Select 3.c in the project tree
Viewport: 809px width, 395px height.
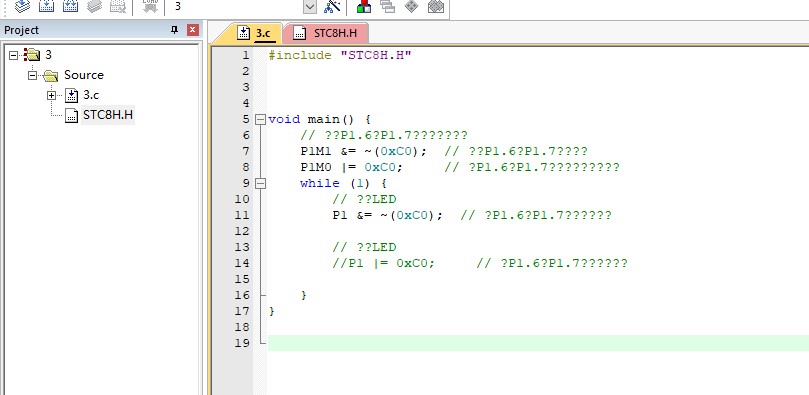coord(91,95)
